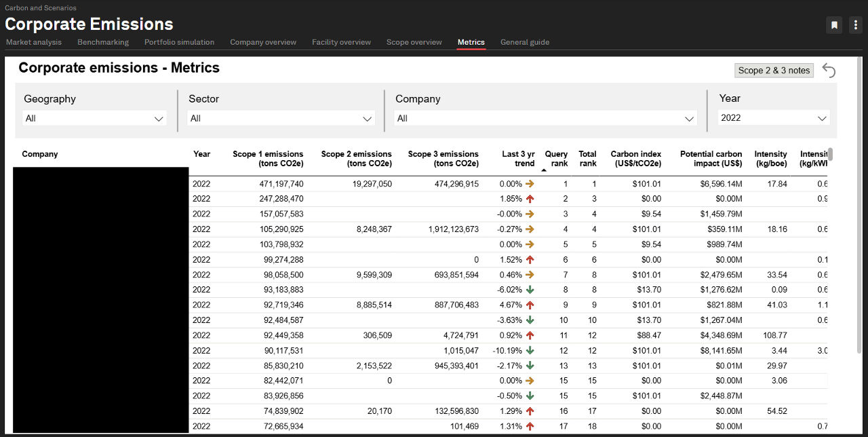868x437 pixels.
Task: Expand the Geography dropdown
Action: (x=94, y=119)
